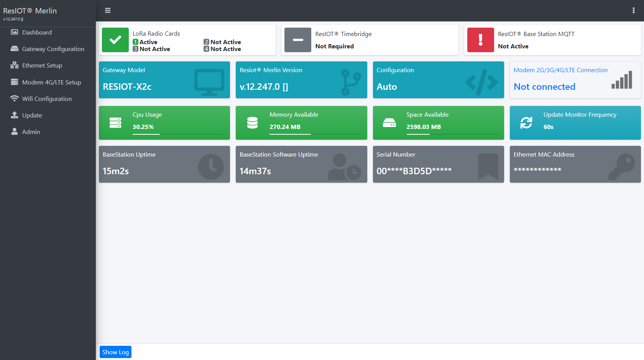Click the Cpu Usage progress bar

click(x=178, y=134)
